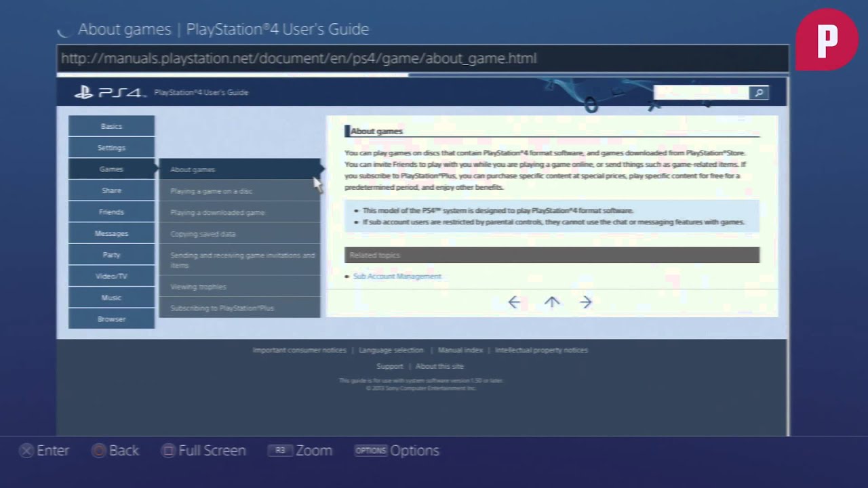This screenshot has width=868, height=488.
Task: Click the Related topics heading bar
Action: [x=552, y=256]
